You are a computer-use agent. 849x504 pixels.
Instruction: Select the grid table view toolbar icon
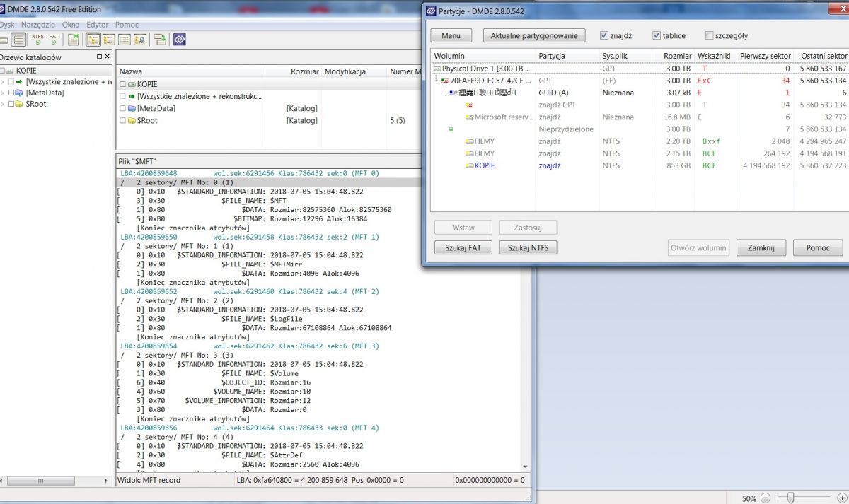click(125, 40)
